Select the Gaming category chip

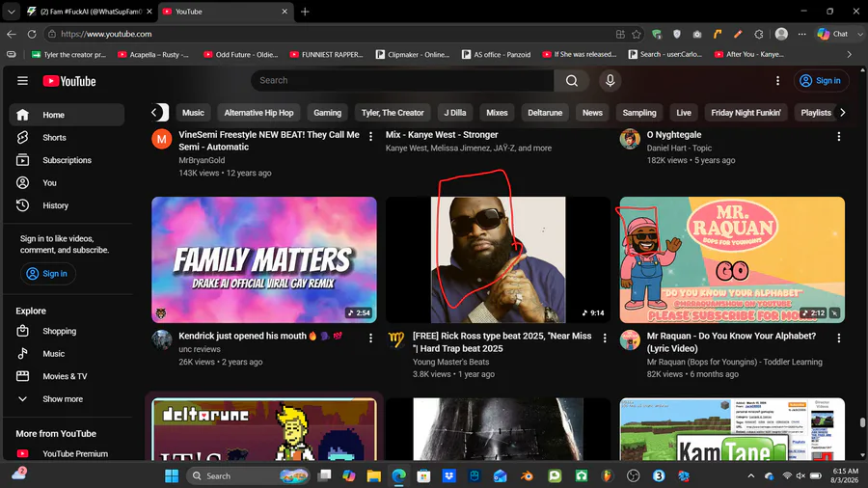pyautogui.click(x=327, y=113)
